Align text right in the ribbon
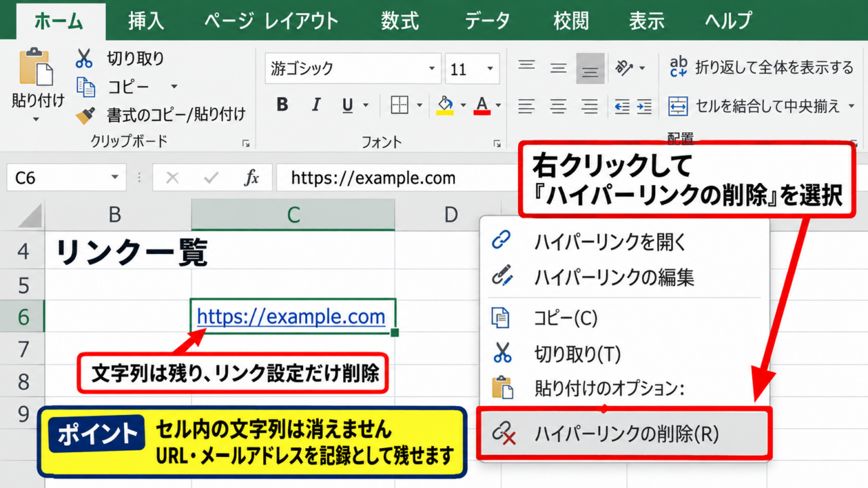Image resolution: width=868 pixels, height=488 pixels. (x=590, y=106)
